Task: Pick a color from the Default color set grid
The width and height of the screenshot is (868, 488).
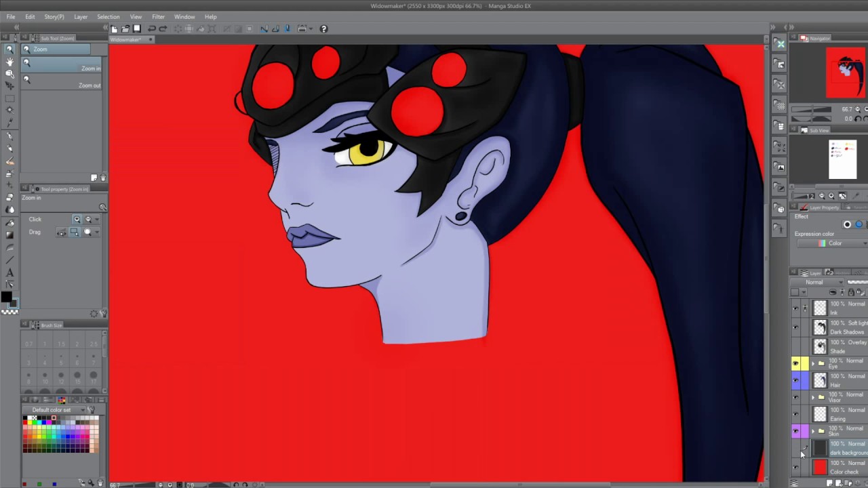Action: point(60,434)
